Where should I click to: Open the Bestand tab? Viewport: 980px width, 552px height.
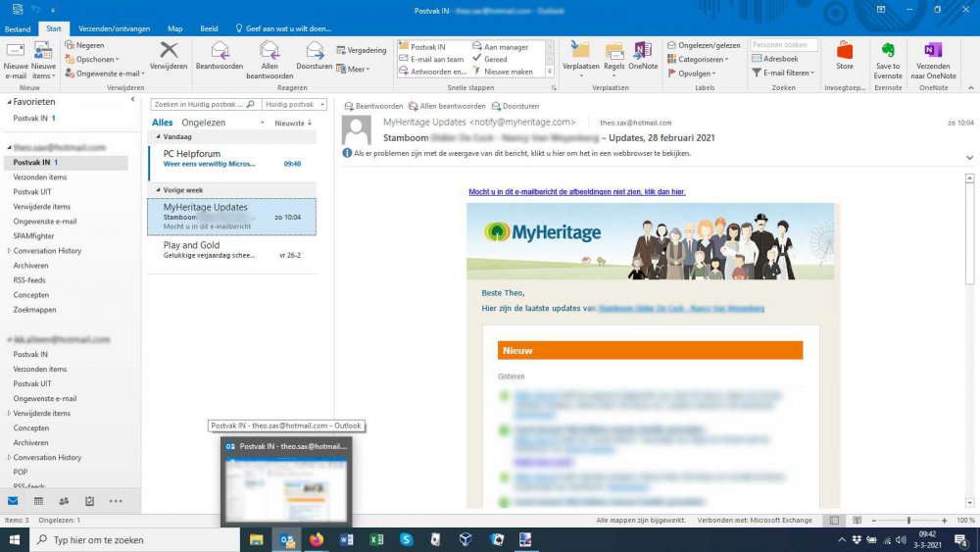pyautogui.click(x=18, y=28)
